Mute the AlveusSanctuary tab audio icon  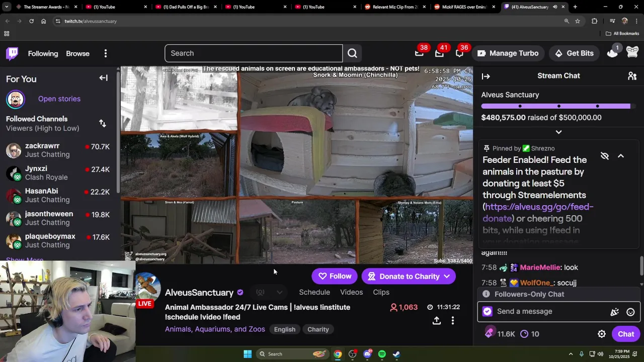pos(555,7)
